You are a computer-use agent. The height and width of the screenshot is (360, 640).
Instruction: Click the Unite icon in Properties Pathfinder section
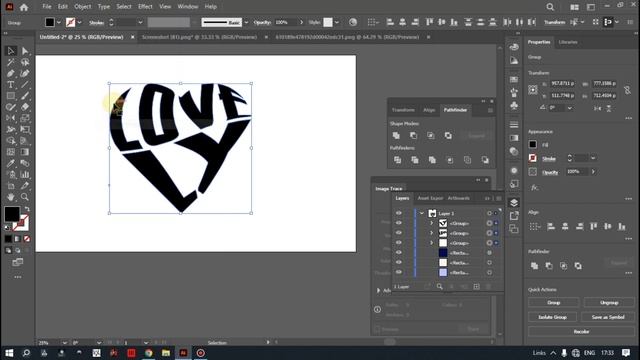tap(534, 266)
